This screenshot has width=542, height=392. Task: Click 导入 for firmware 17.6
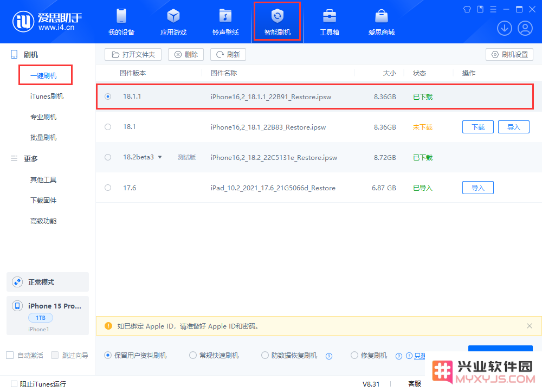(478, 188)
